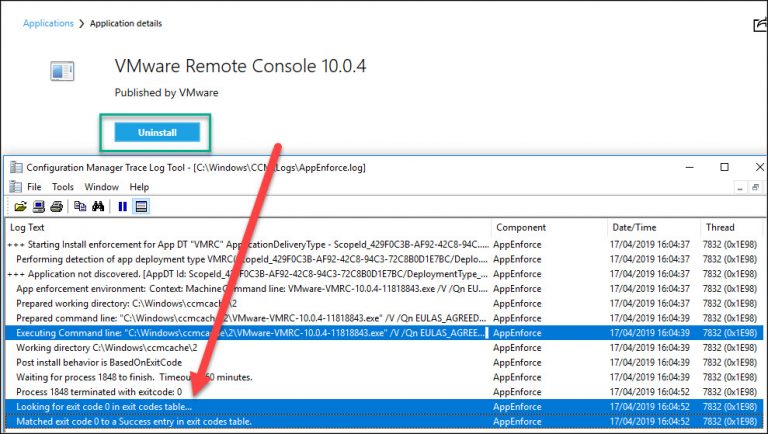
Task: Minimize the Trace Log Tool window
Action: pyautogui.click(x=690, y=167)
